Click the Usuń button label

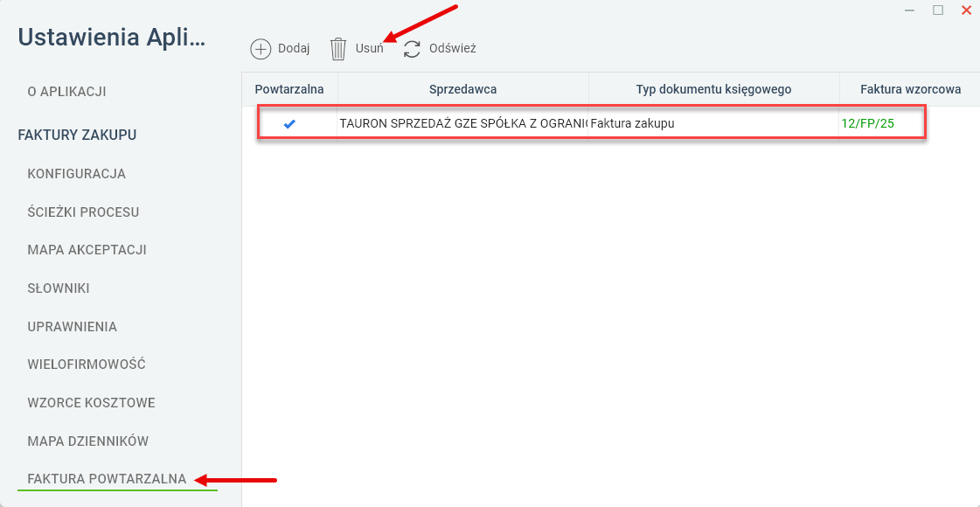coord(370,49)
